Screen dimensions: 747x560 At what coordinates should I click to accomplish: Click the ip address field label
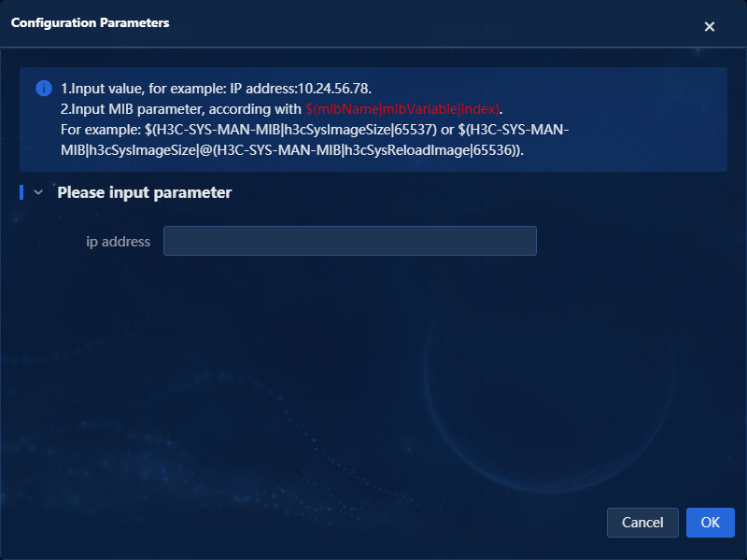click(x=119, y=242)
